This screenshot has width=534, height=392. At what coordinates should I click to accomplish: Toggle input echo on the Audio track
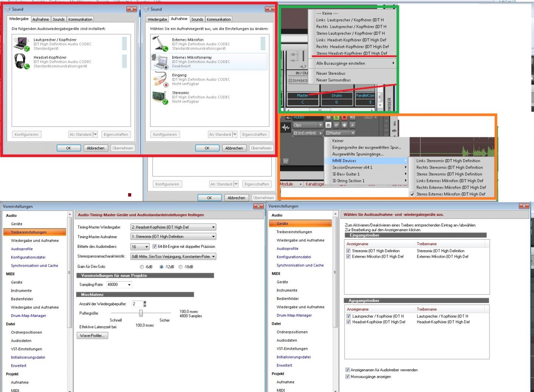click(352, 117)
